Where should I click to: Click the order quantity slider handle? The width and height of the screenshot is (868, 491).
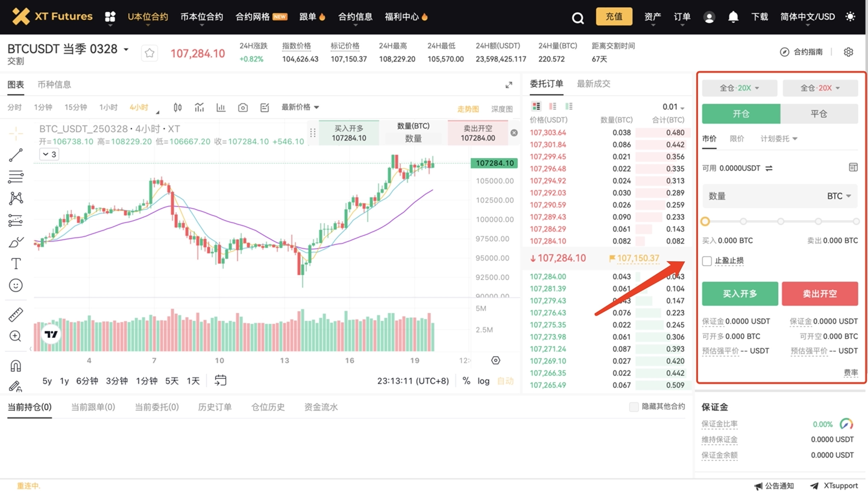tap(705, 221)
